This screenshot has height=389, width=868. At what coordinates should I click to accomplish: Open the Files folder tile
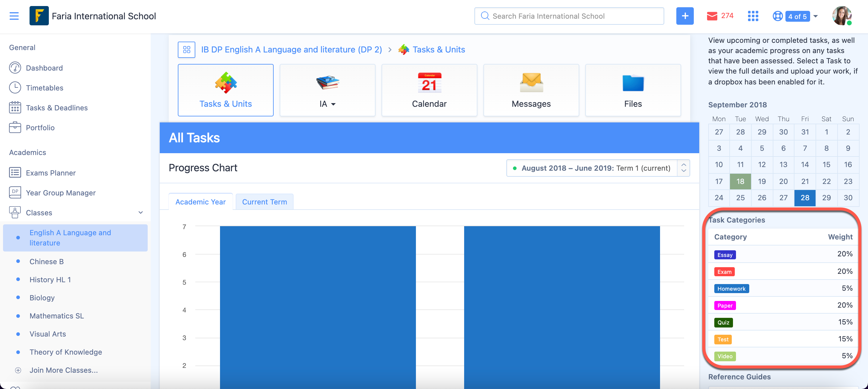[x=633, y=90]
